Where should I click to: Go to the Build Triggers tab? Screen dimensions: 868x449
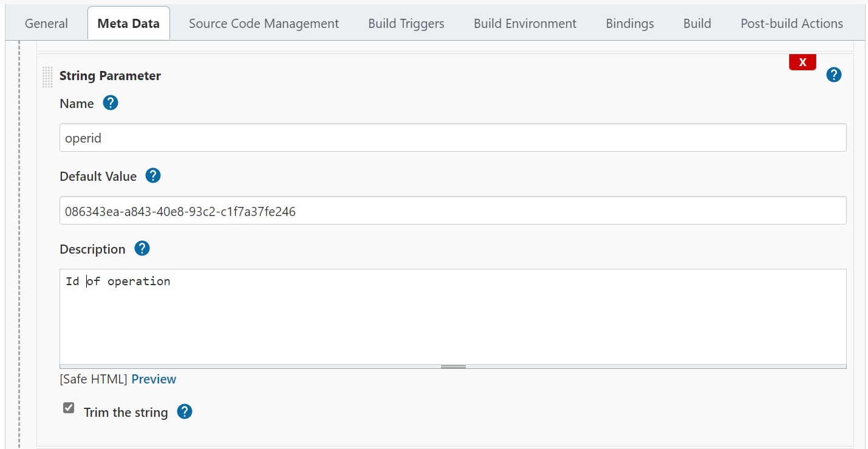[x=406, y=24]
